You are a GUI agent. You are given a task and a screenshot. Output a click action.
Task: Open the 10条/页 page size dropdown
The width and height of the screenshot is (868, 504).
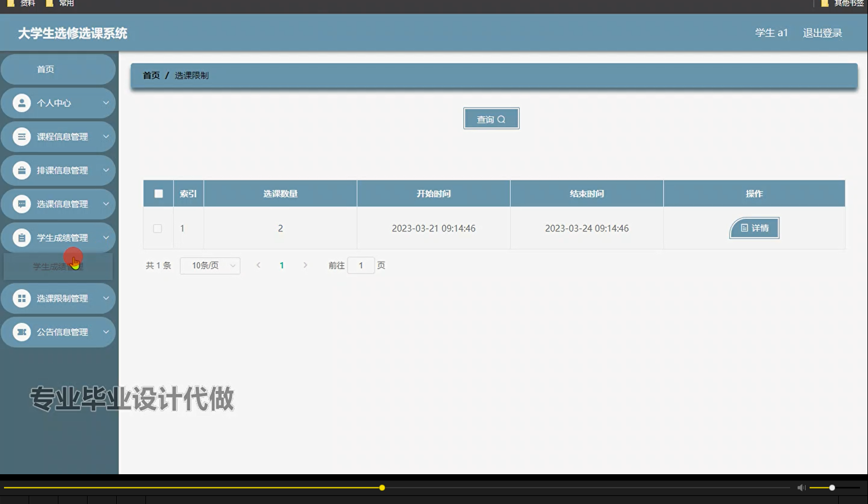(x=210, y=265)
